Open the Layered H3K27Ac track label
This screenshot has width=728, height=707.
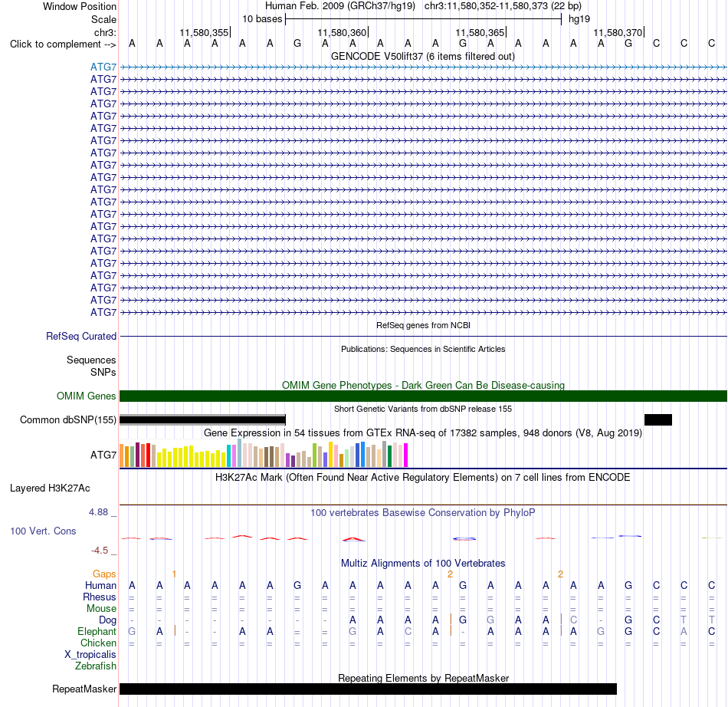tap(50, 488)
